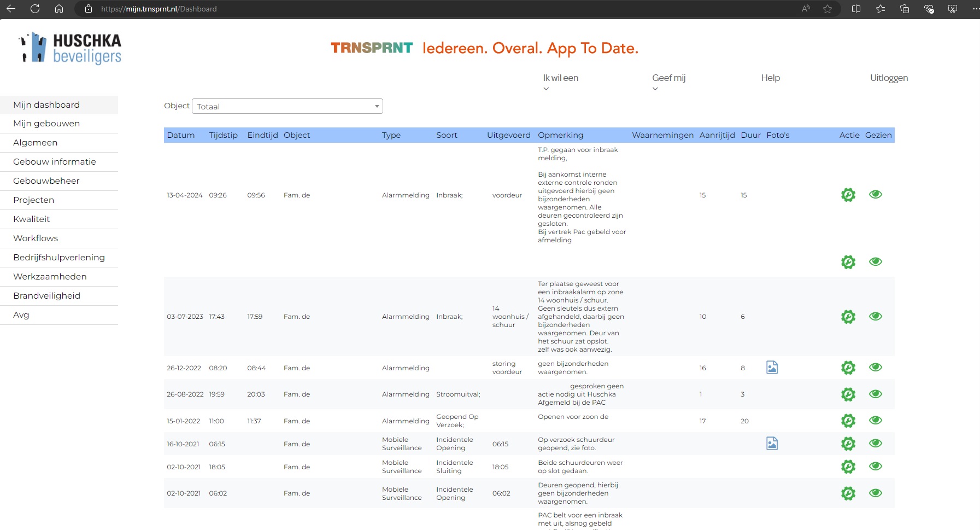Open Werkzaamheden in the sidebar
The image size is (980, 530).
click(x=59, y=277)
